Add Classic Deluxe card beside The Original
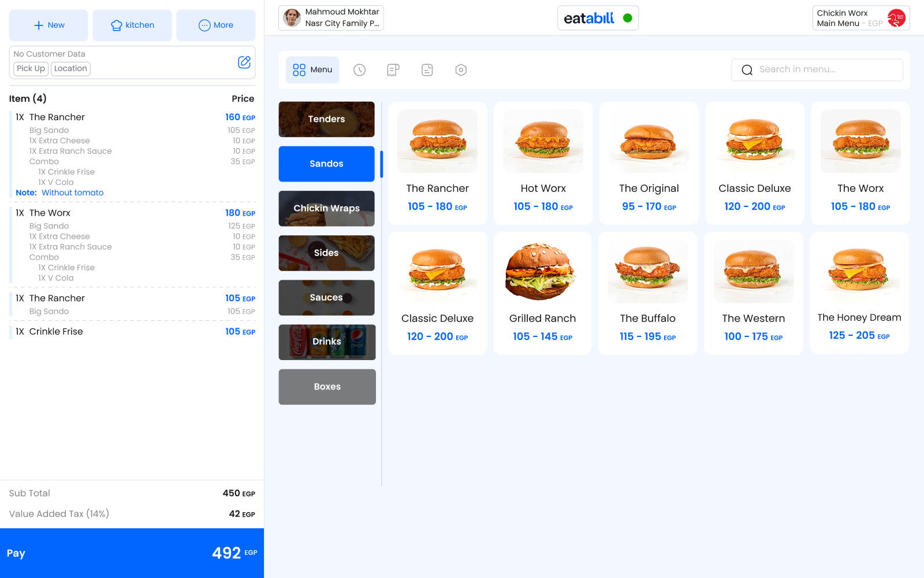 click(x=755, y=163)
